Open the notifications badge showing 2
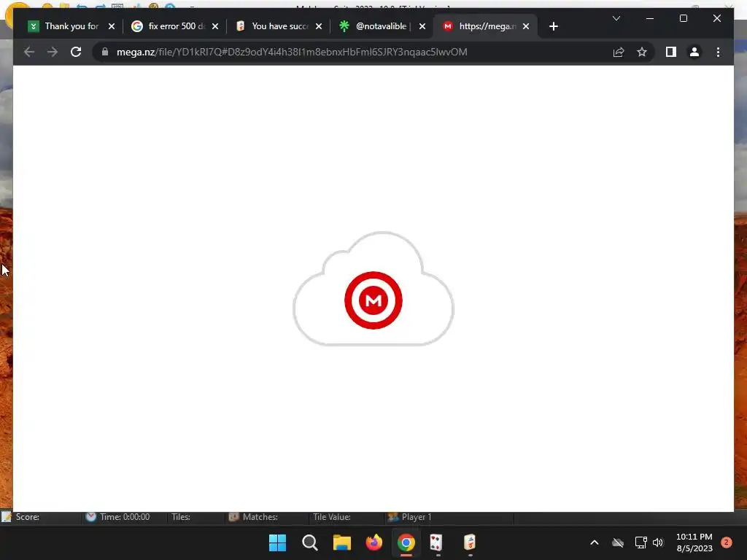The width and height of the screenshot is (747, 560). [727, 542]
